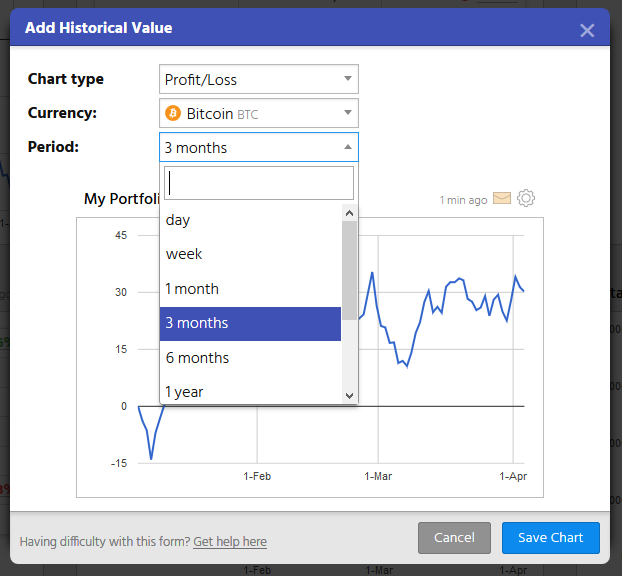The image size is (622, 576).
Task: Click the period search input field
Action: (258, 183)
